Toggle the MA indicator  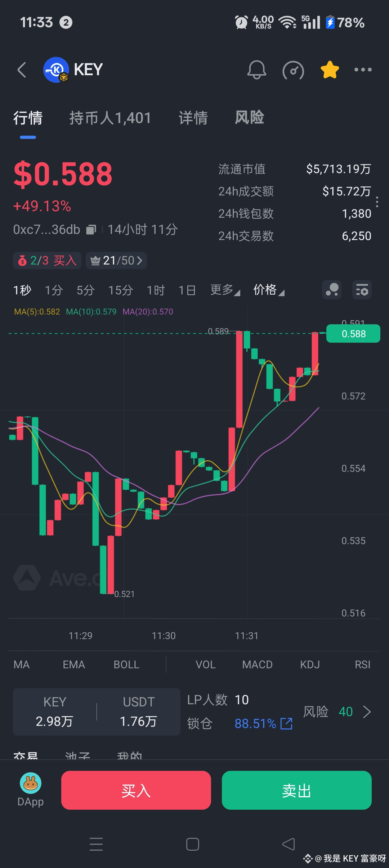click(22, 664)
